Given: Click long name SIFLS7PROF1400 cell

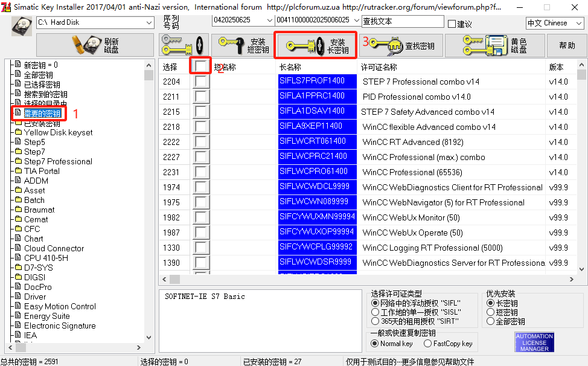Looking at the screenshot, I should 318,81.
